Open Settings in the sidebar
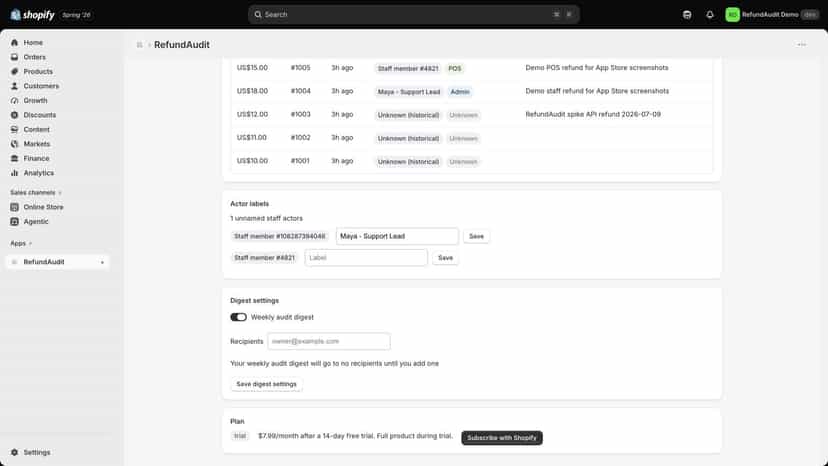Screen dimensions: 828x466 (37, 452)
